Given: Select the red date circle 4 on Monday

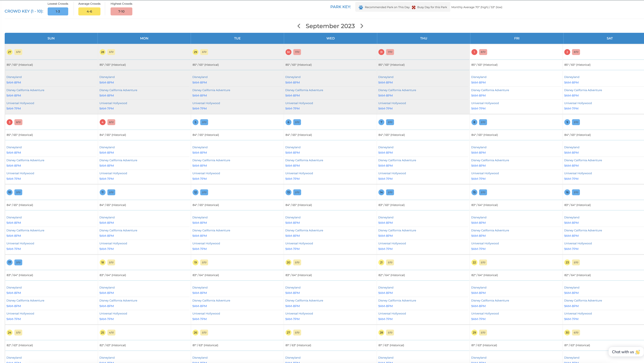Looking at the screenshot, I should pyautogui.click(x=103, y=122).
